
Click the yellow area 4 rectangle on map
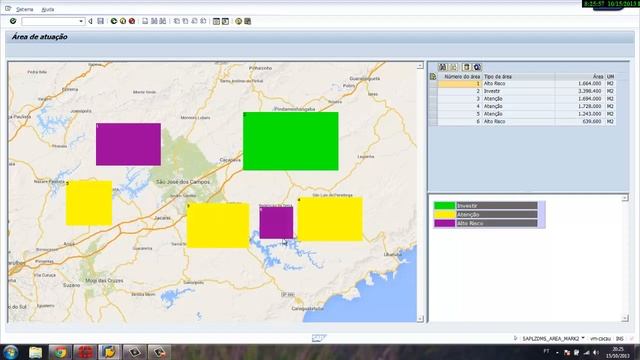click(330, 219)
